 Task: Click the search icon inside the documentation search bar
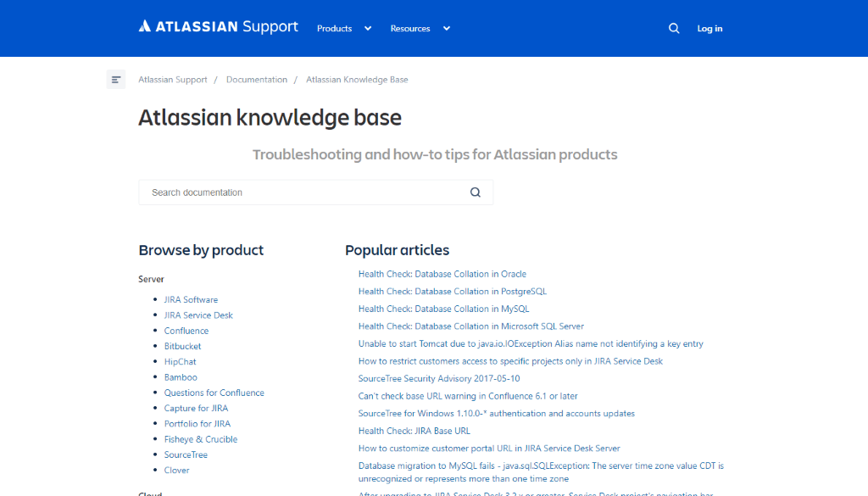(x=475, y=192)
